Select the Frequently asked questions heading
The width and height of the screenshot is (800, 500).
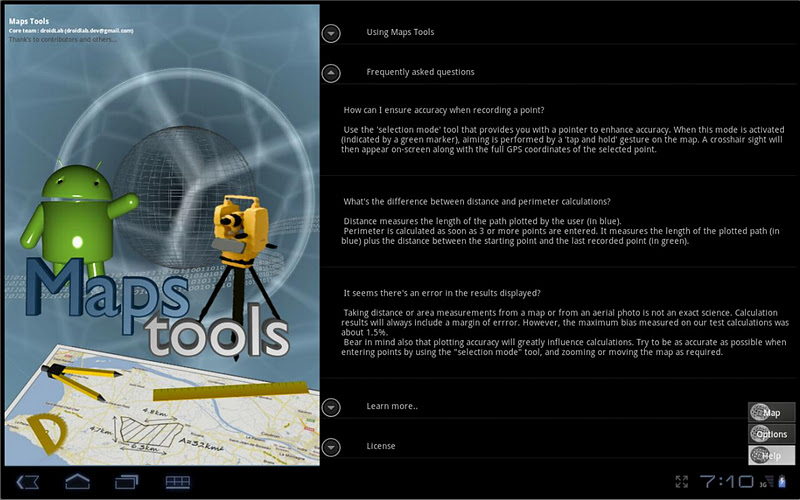pyautogui.click(x=420, y=72)
